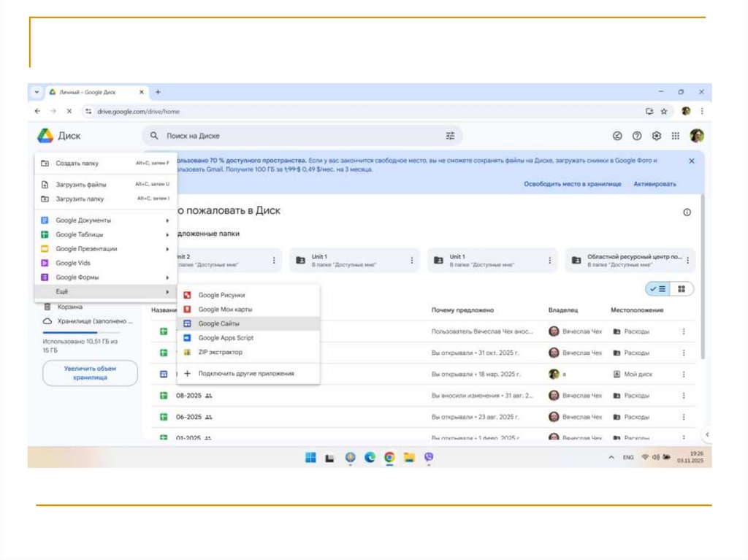Click the Google Drive logo
The image size is (748, 560).
click(x=45, y=136)
